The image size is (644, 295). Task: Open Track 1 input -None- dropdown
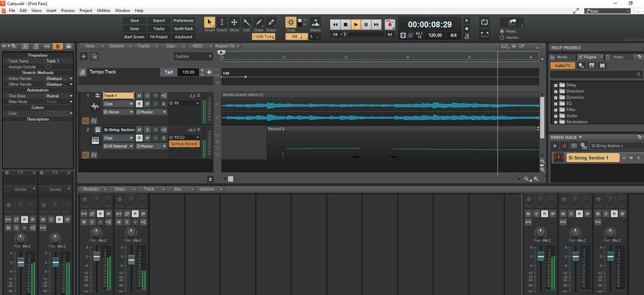click(118, 112)
